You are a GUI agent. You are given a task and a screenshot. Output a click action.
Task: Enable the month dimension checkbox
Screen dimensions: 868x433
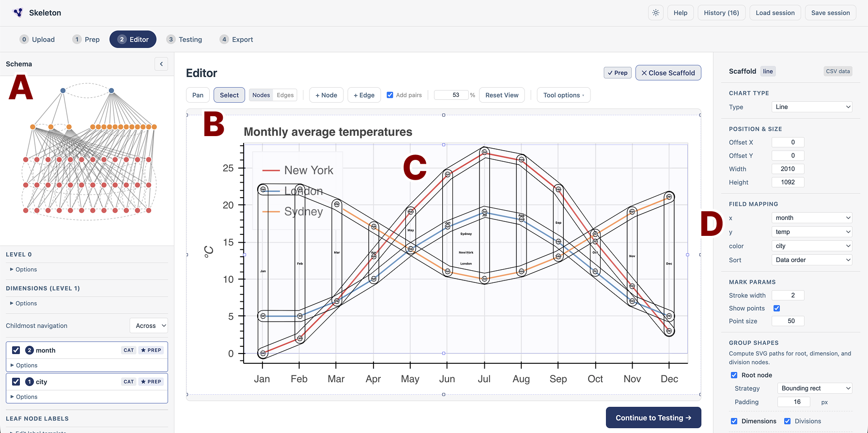click(x=16, y=350)
